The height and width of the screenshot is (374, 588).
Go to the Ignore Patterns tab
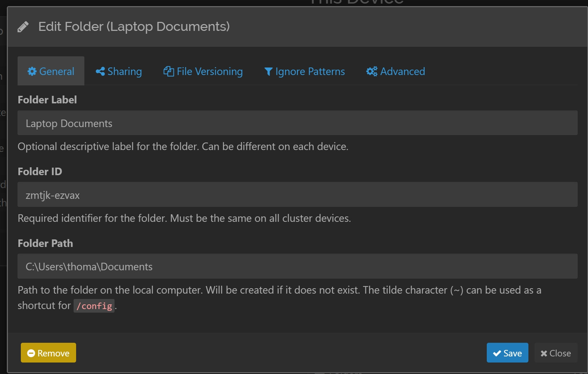point(310,71)
